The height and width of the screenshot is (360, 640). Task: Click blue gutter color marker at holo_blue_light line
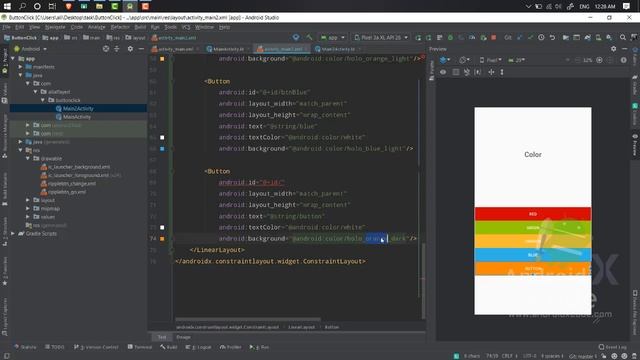click(162, 149)
